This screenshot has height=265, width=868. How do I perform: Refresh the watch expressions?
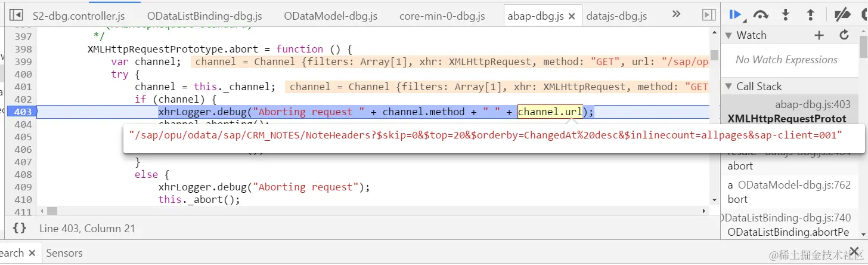844,35
